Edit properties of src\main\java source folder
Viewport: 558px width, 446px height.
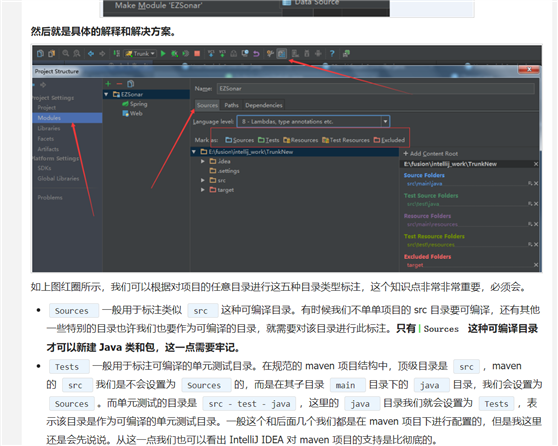530,184
